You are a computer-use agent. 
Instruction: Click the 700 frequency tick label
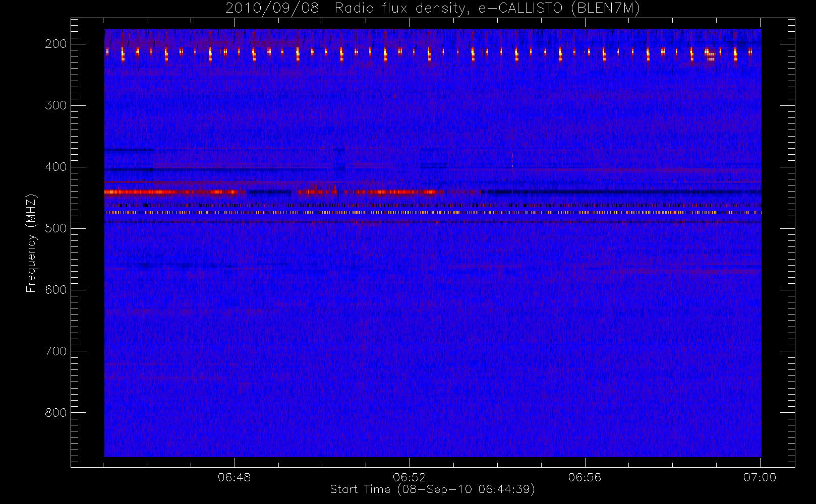click(55, 351)
